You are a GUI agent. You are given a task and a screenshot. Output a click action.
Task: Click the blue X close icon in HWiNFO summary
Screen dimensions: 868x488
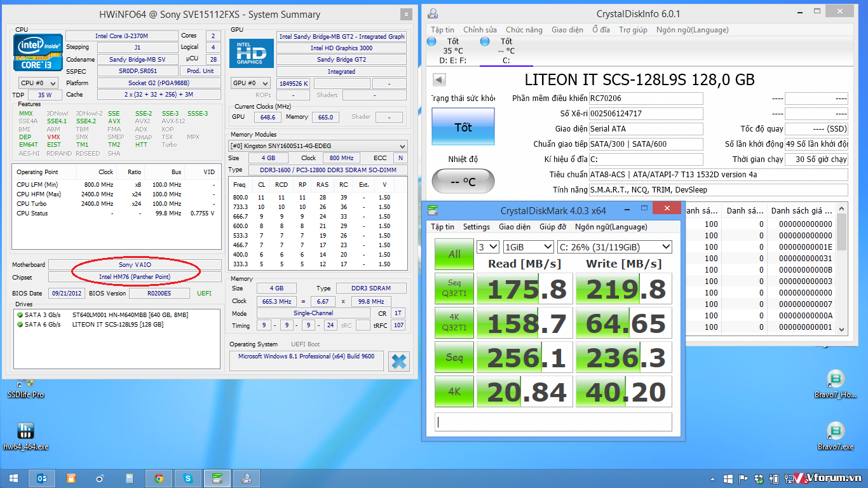[x=399, y=361]
